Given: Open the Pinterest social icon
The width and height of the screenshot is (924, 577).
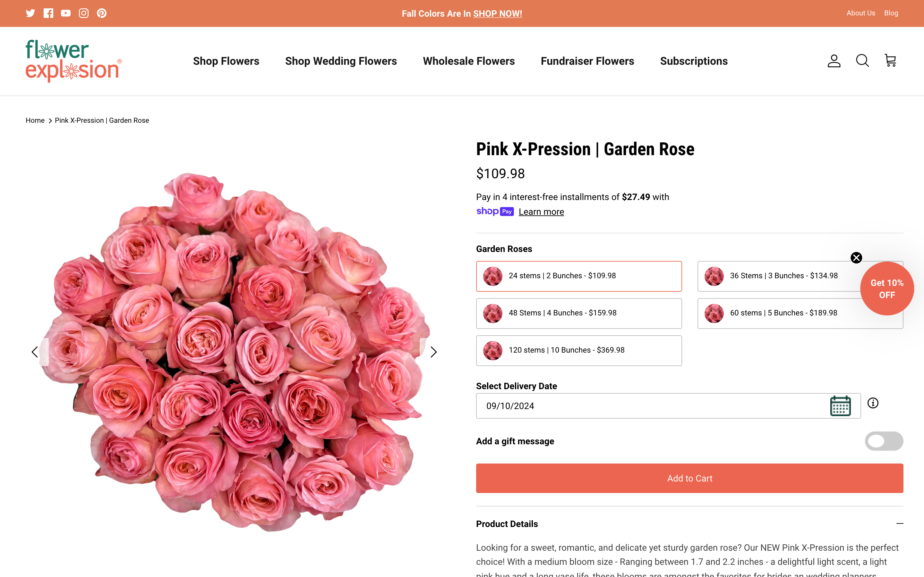Looking at the screenshot, I should [101, 13].
